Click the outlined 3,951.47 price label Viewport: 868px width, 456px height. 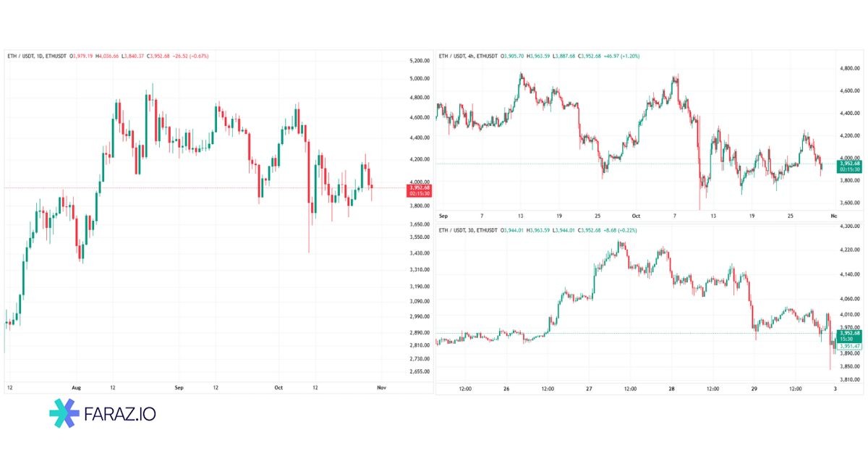pos(849,347)
